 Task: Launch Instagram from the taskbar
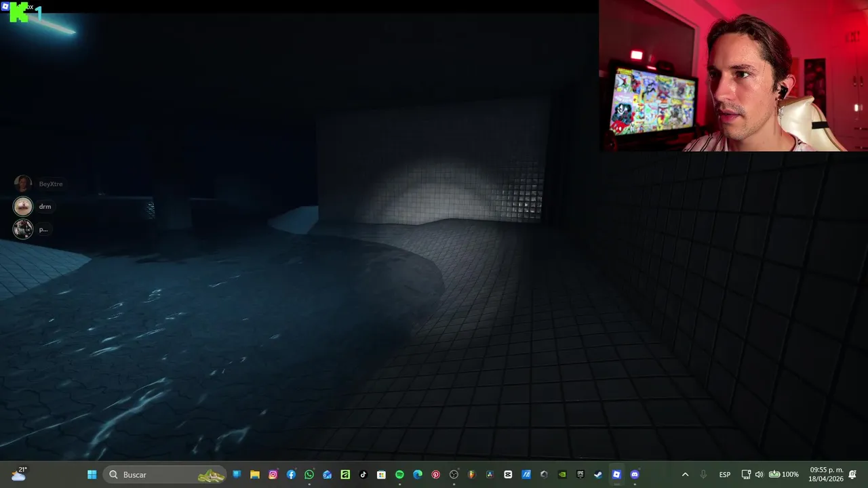(273, 474)
